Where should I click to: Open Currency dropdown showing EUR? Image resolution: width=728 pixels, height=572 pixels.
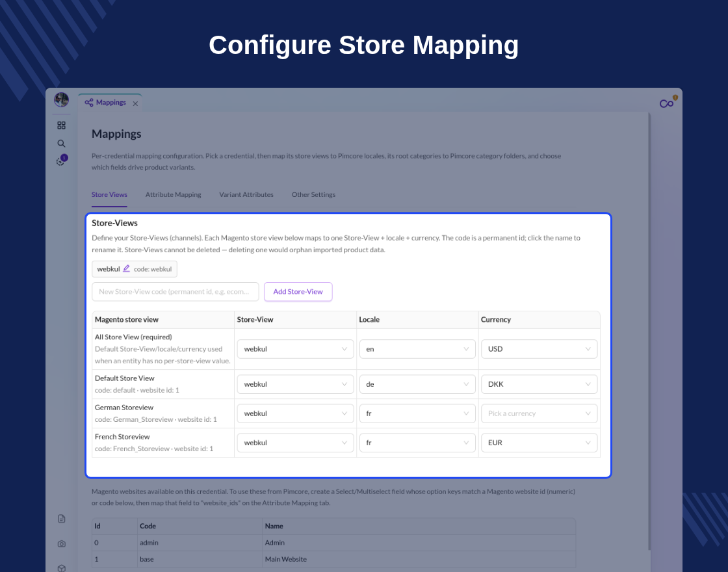539,443
